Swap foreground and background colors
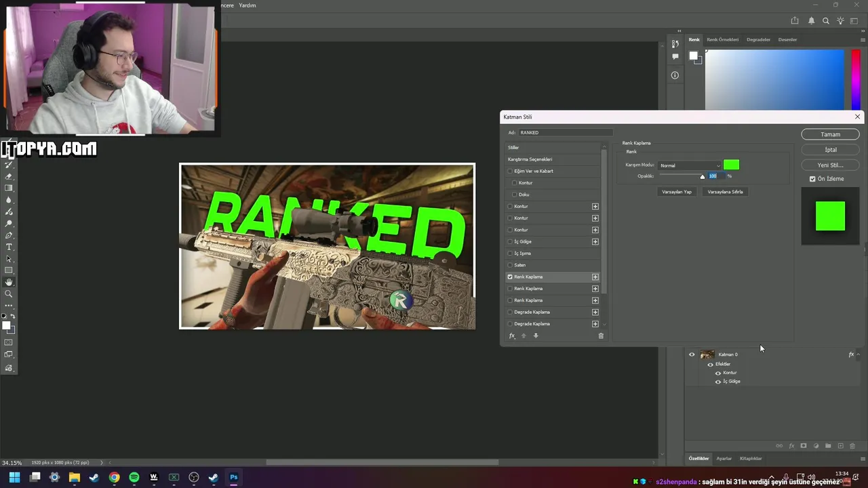The width and height of the screenshot is (868, 488). click(x=12, y=317)
